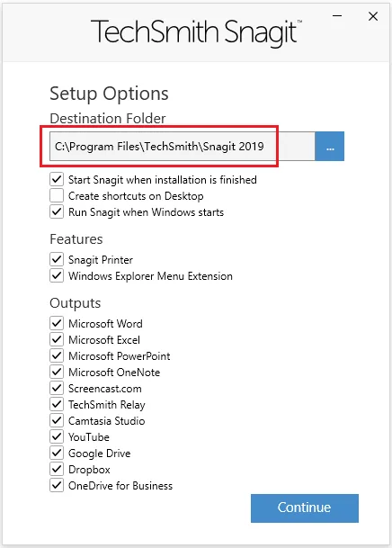
Task: Deselect the YouTube output checkbox
Action: point(57,436)
